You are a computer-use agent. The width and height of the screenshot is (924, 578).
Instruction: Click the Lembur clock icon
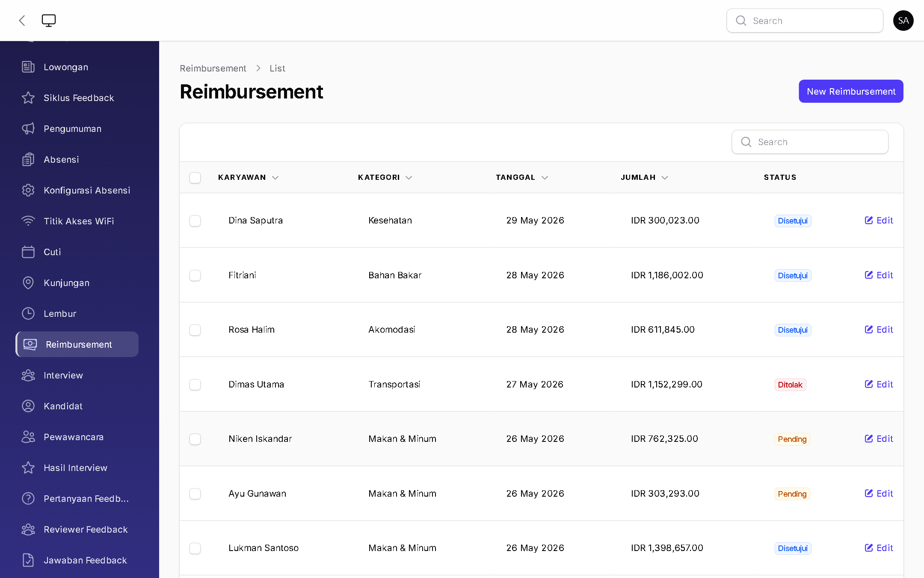28,313
